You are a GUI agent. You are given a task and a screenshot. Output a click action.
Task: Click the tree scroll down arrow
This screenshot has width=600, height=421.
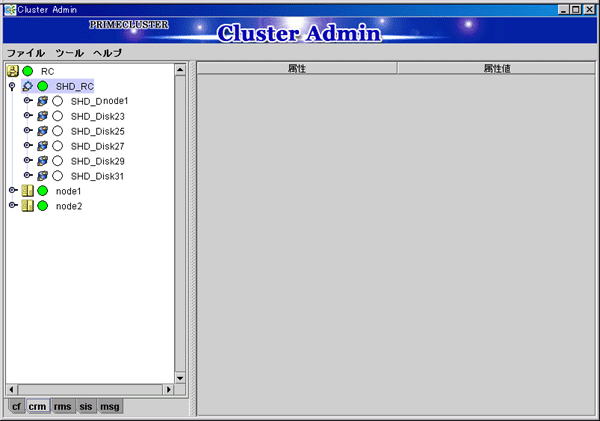[180, 378]
